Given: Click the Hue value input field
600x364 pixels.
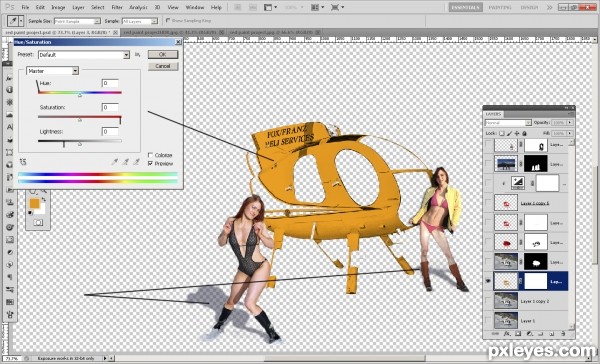Looking at the screenshot, I should pyautogui.click(x=110, y=83).
